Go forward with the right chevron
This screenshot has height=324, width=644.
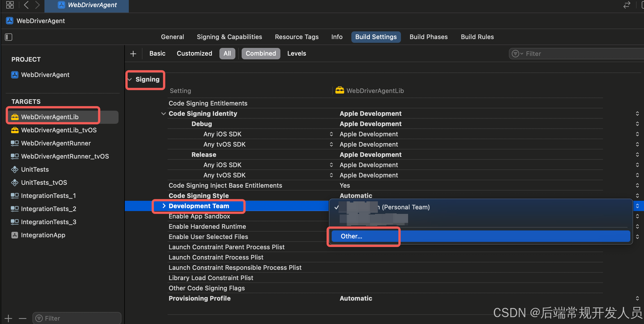pyautogui.click(x=37, y=5)
